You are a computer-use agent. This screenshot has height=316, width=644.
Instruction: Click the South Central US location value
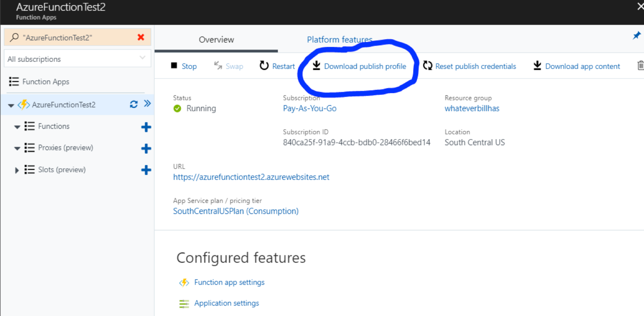(x=474, y=142)
